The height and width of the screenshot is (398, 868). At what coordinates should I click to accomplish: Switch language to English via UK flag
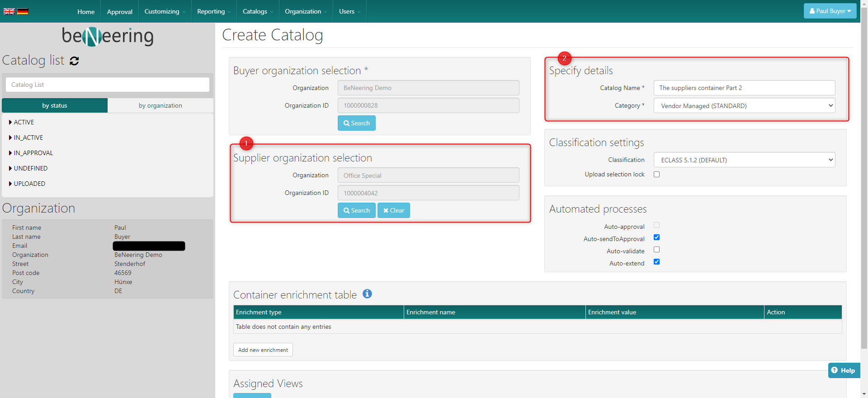click(9, 11)
